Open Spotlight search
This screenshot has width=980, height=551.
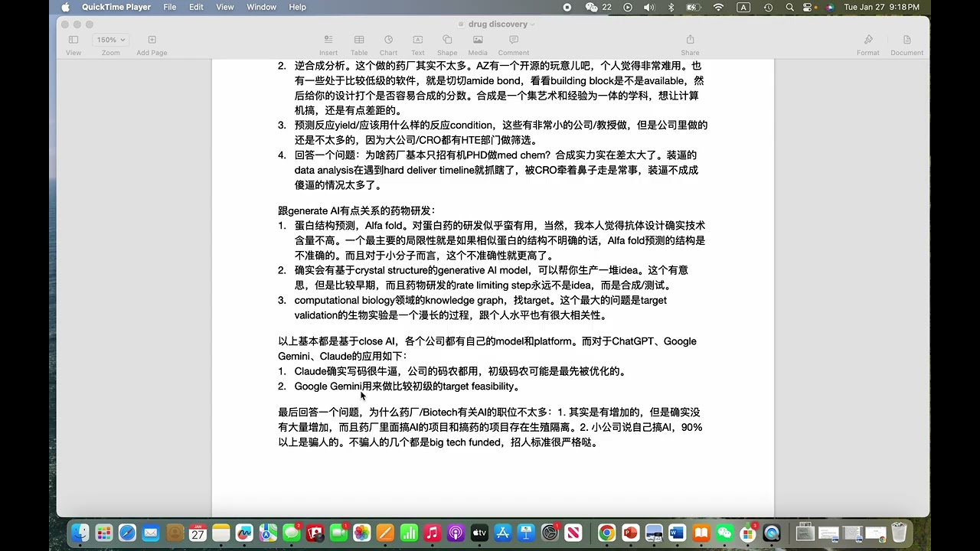[789, 7]
